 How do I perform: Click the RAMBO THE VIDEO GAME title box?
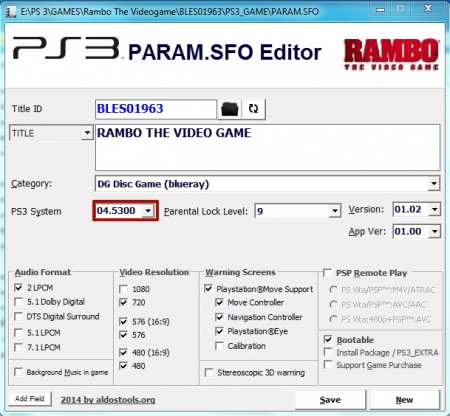coord(268,147)
